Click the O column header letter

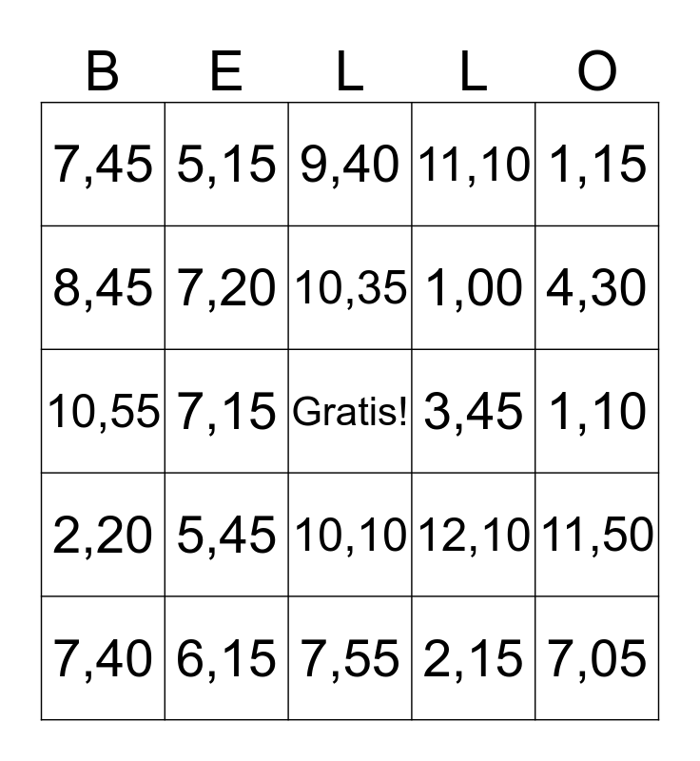tap(597, 72)
